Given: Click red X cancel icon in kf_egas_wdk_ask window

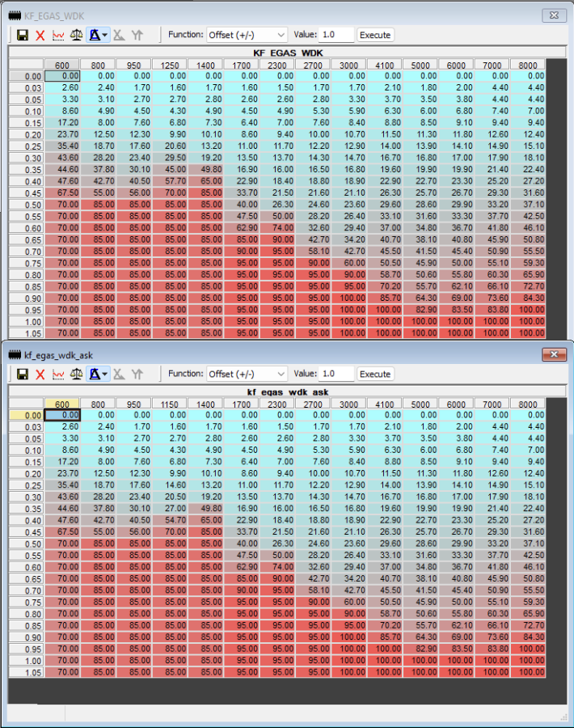Looking at the screenshot, I should [40, 374].
